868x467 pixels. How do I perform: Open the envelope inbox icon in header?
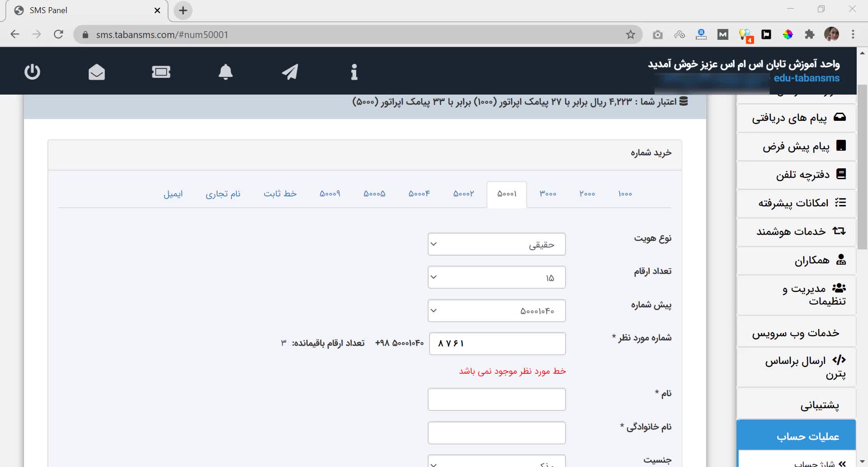97,71
